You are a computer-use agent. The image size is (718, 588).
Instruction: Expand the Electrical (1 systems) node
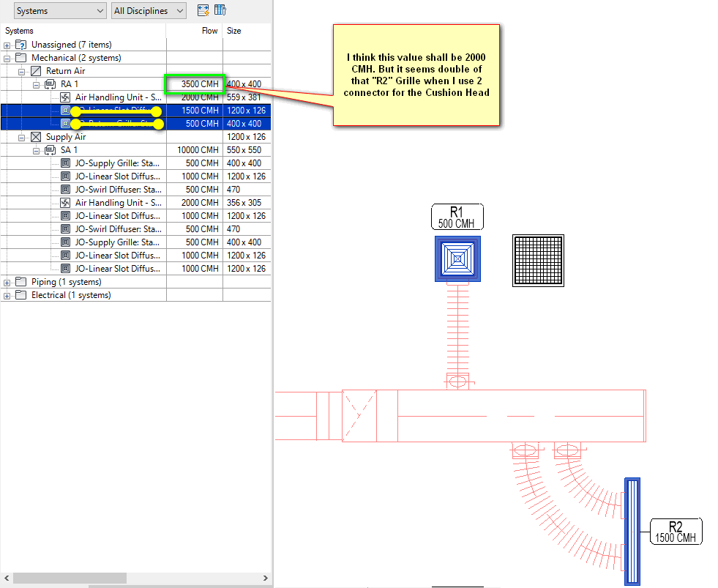pyautogui.click(x=7, y=296)
